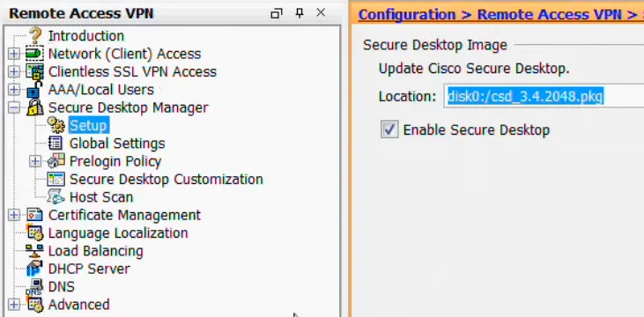Click the AAA/Local Users padlock icon
Viewport: 644px width, 317px height.
(34, 90)
